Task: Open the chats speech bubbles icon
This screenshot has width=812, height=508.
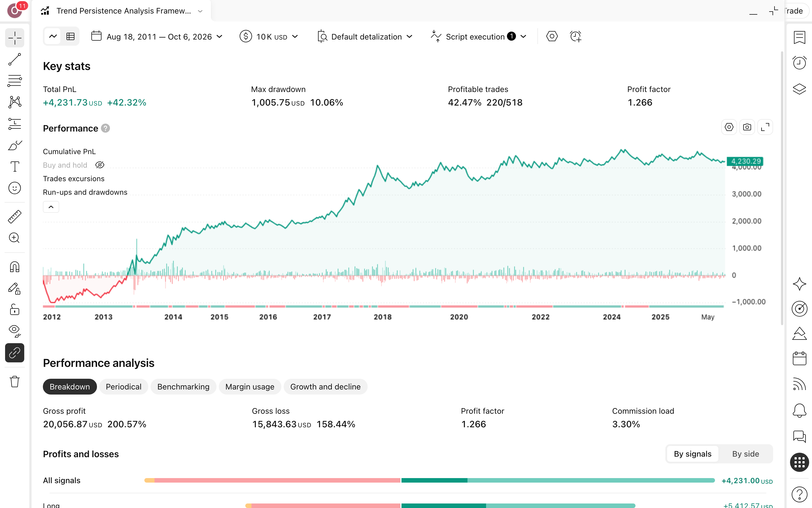Action: 799,436
